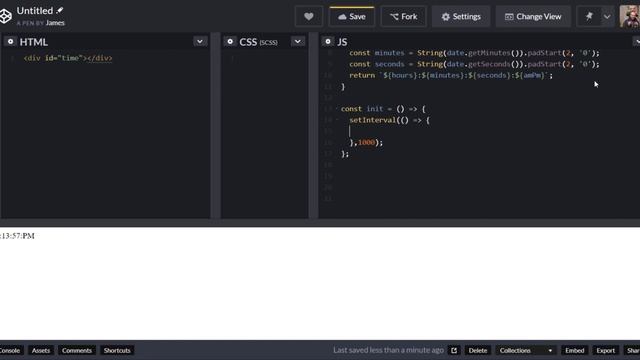This screenshot has width=640, height=360.
Task: Click the const seconds code line
Action: 474,64
